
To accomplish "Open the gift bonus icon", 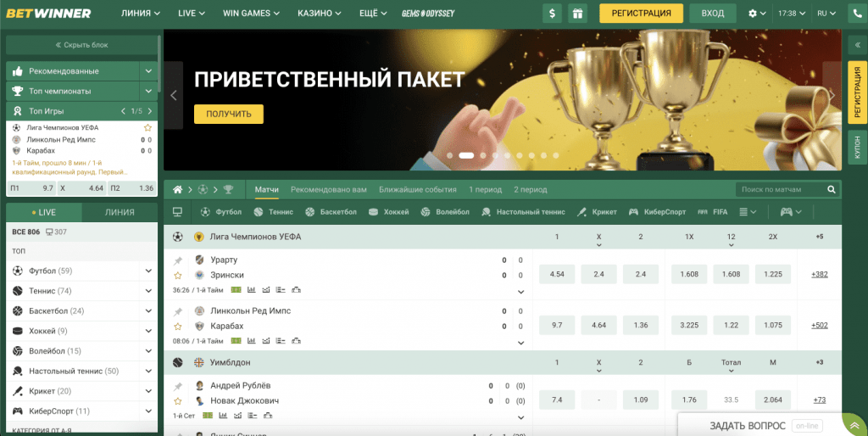I will pos(577,14).
